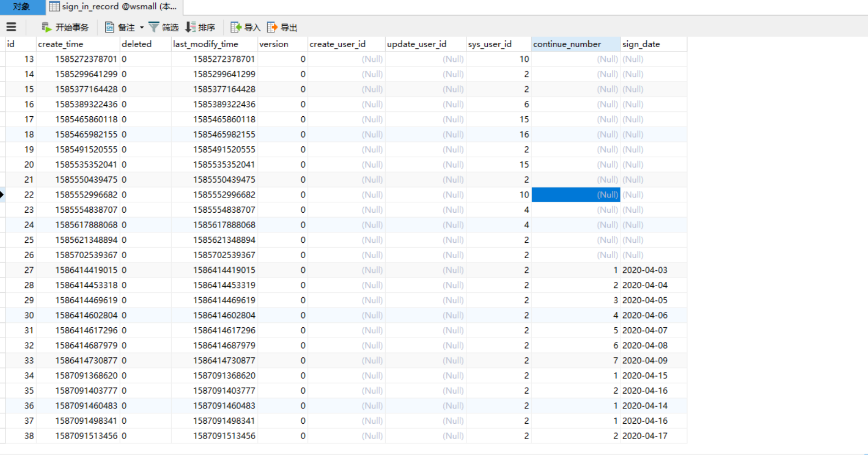Screen dimensions: 868x455
Task: Select sign_date cell 2020-04-14
Action: 653,406
